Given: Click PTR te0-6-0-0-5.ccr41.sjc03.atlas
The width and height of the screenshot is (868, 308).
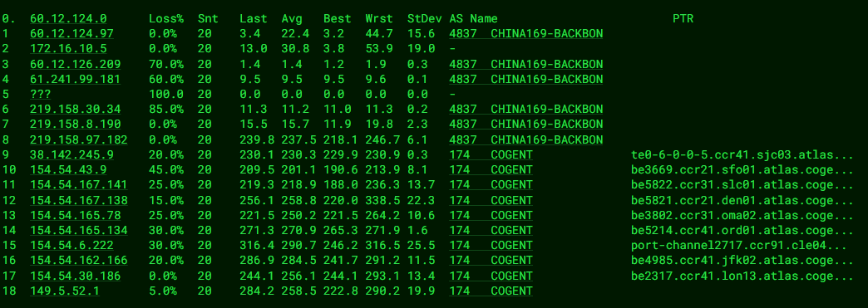Looking at the screenshot, I should pyautogui.click(x=742, y=154).
